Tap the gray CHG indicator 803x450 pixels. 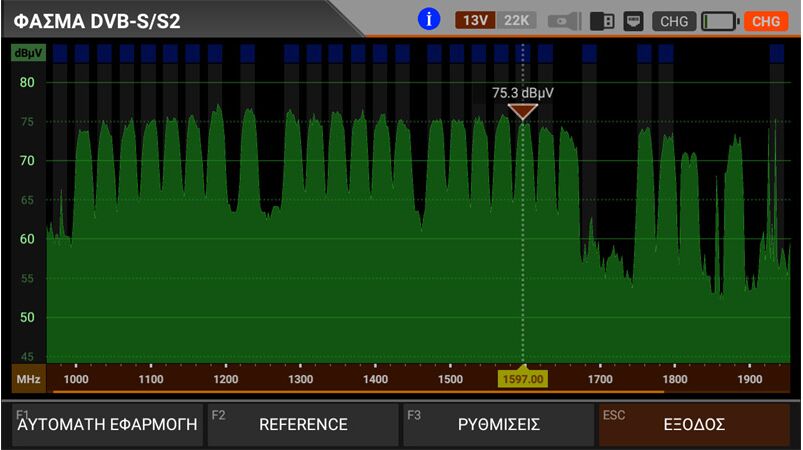pyautogui.click(x=674, y=22)
